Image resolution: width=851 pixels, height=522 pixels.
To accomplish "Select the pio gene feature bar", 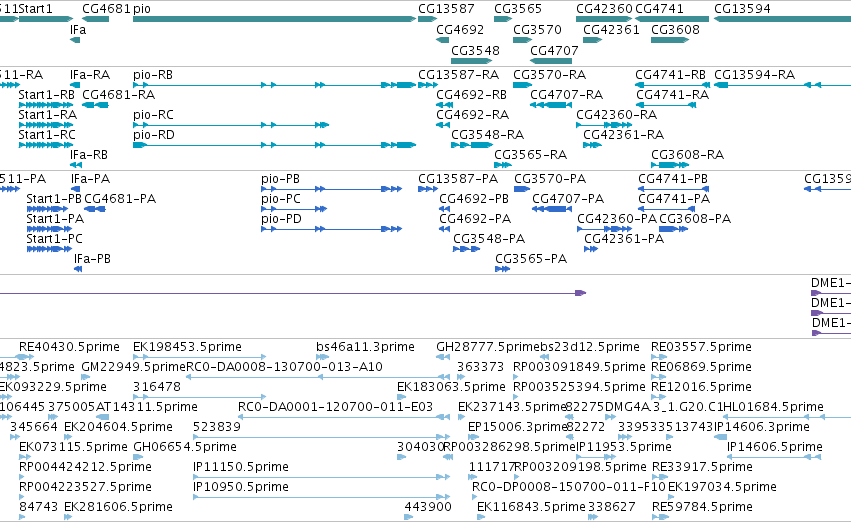I will [x=274, y=19].
